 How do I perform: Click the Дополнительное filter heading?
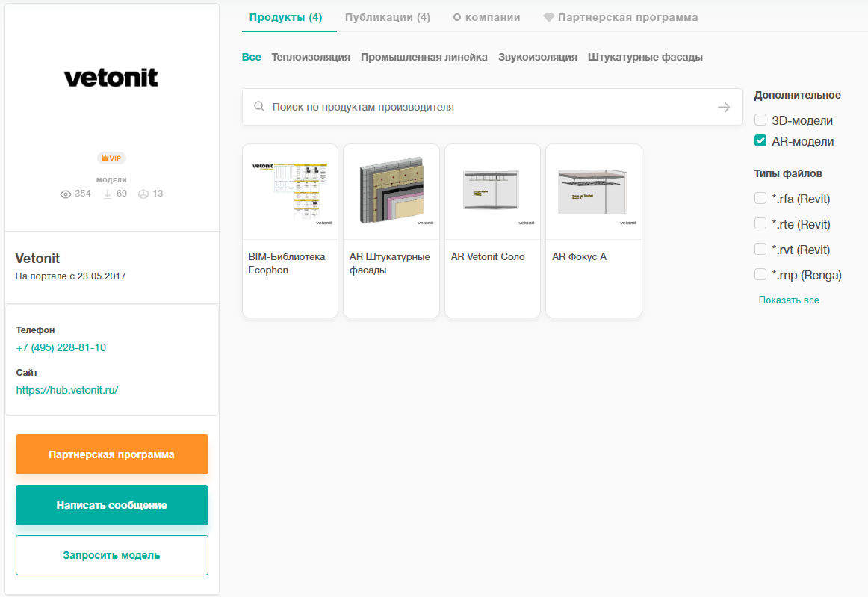click(x=797, y=95)
